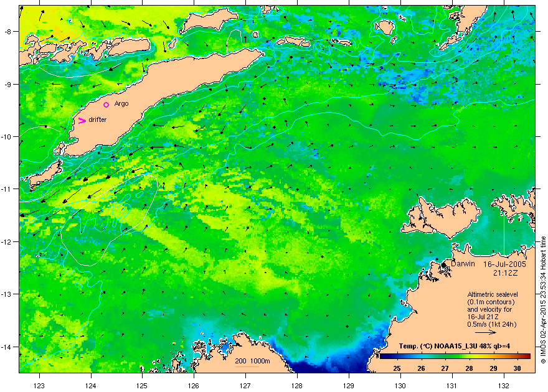This screenshot has width=548, height=392.
Task: Click the 29 value on colorbar
Action: tap(493, 368)
